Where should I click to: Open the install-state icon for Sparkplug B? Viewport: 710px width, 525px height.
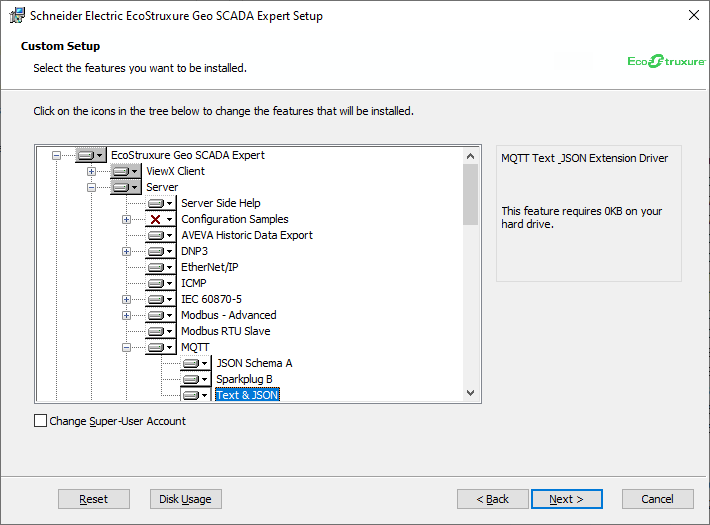click(x=195, y=379)
